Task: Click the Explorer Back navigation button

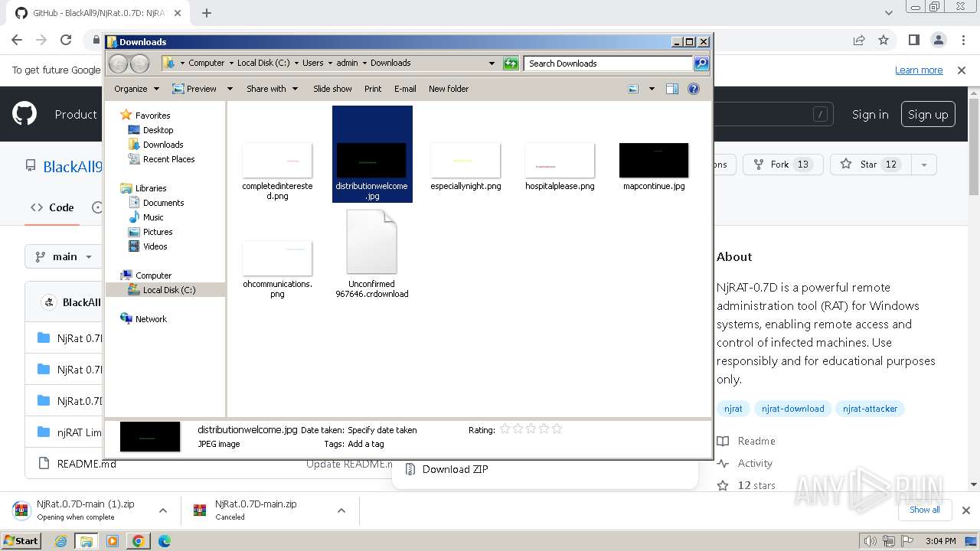Action: (x=118, y=64)
